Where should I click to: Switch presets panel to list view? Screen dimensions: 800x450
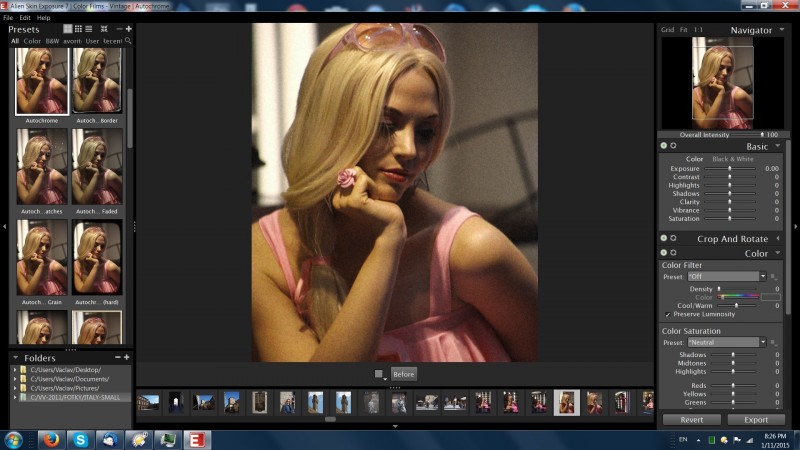[89, 29]
